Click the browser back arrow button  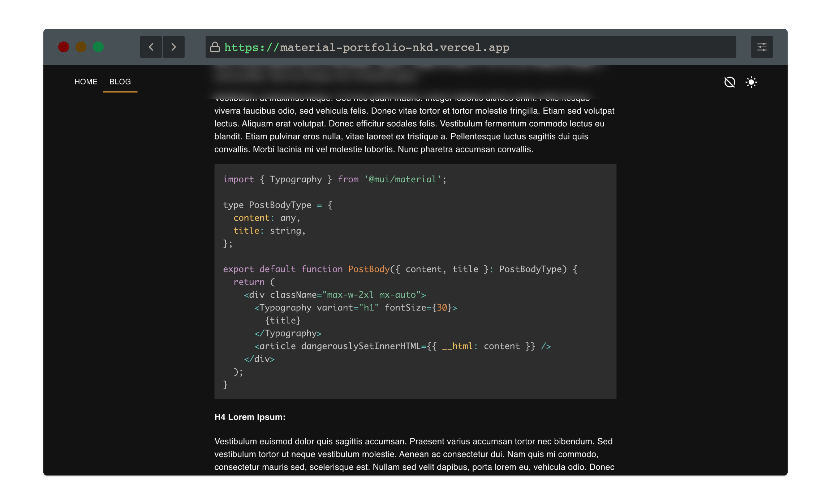coord(151,47)
